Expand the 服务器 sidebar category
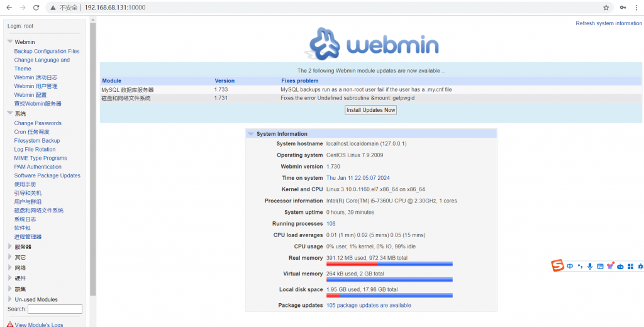 [x=10, y=247]
